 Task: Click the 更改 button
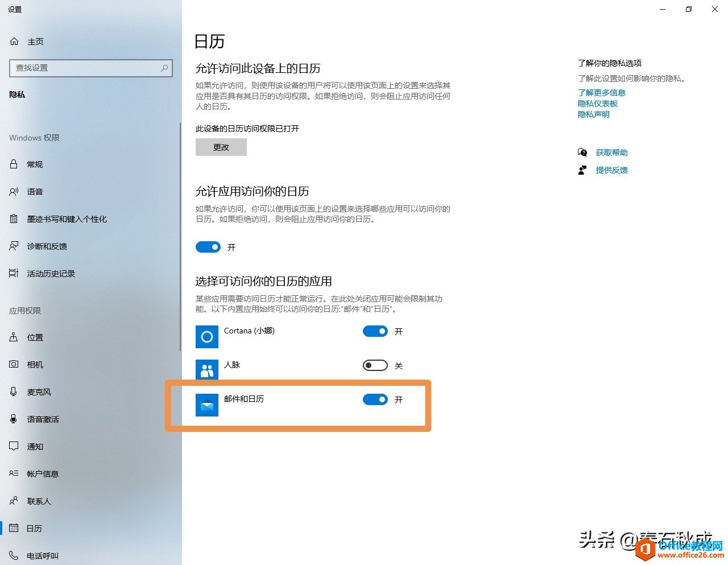point(221,147)
